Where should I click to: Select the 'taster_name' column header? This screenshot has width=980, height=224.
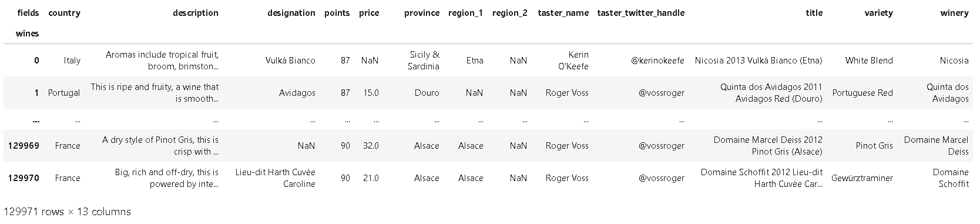pos(563,13)
